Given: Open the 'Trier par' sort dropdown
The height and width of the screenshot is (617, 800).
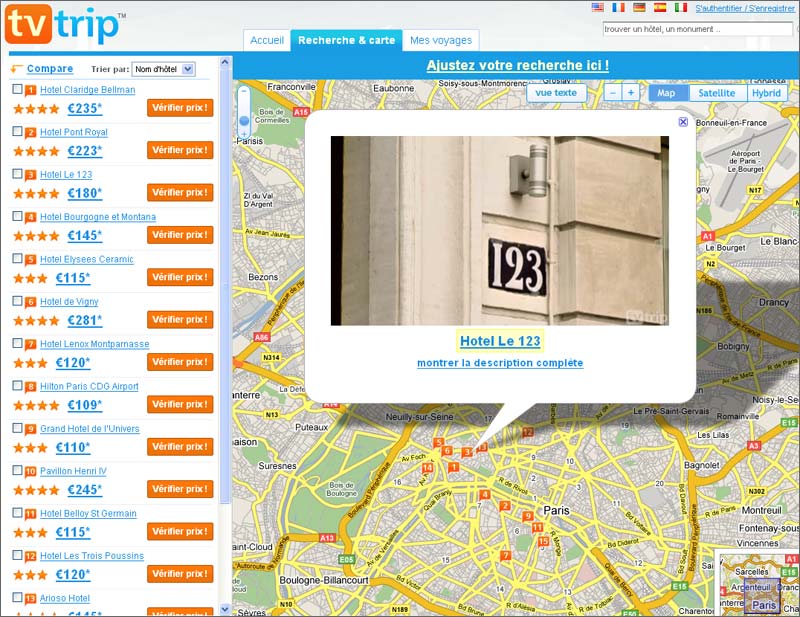Looking at the screenshot, I should tap(163, 69).
